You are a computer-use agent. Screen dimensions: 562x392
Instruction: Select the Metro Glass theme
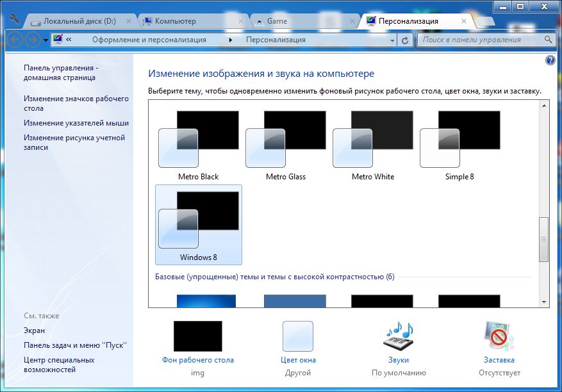coord(286,144)
